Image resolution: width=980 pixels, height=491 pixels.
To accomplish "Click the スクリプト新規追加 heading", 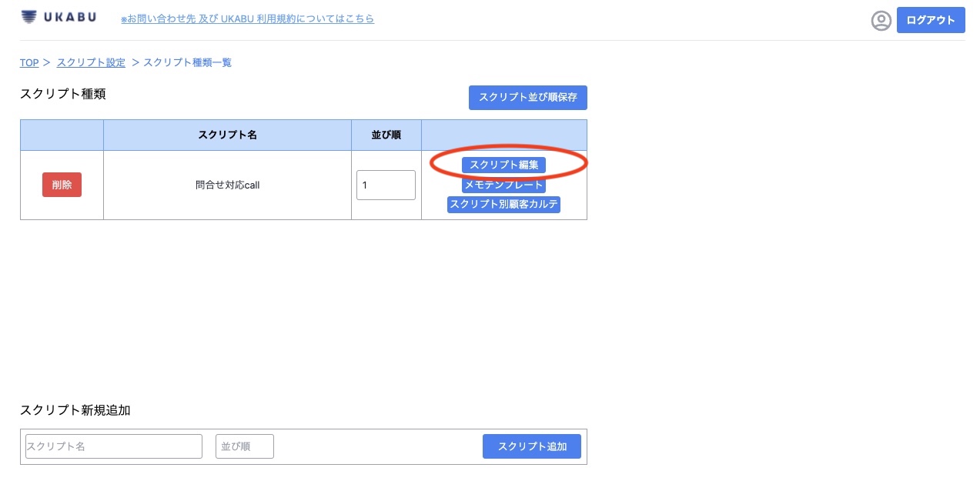I will click(75, 410).
